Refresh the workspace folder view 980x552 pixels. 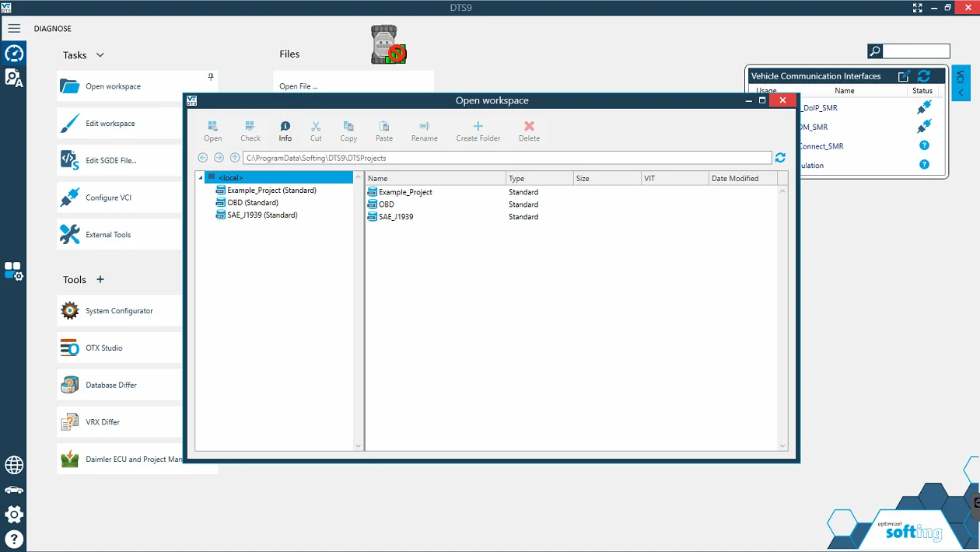tap(780, 158)
